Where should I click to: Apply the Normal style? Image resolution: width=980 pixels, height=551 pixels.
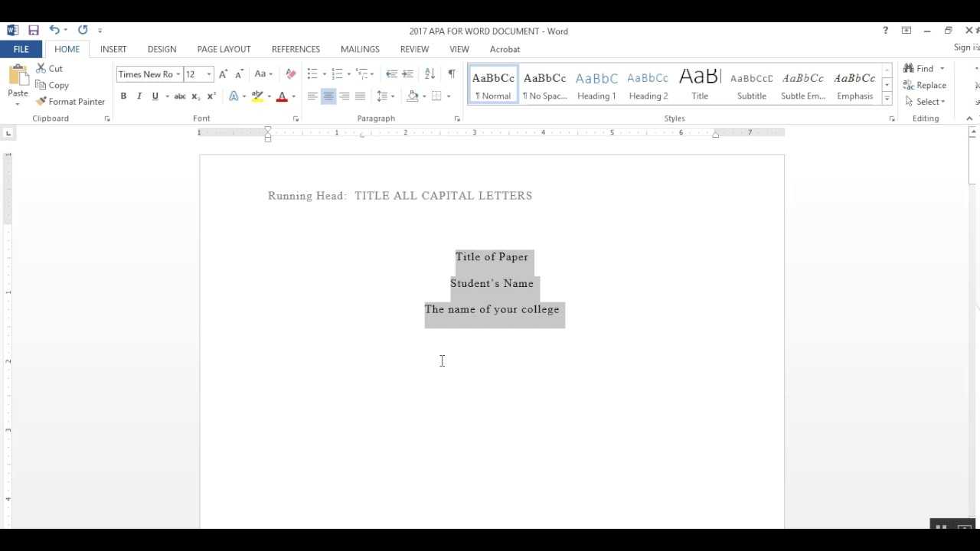(493, 84)
